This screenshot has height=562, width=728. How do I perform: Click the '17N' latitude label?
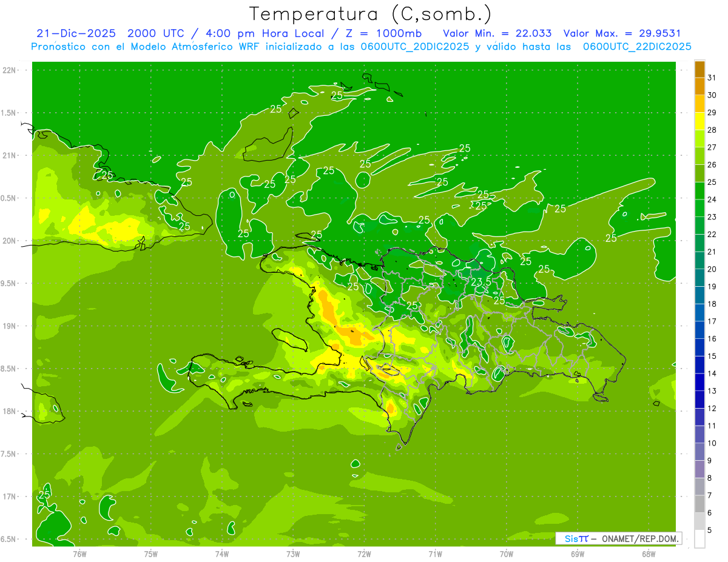pyautogui.click(x=9, y=497)
